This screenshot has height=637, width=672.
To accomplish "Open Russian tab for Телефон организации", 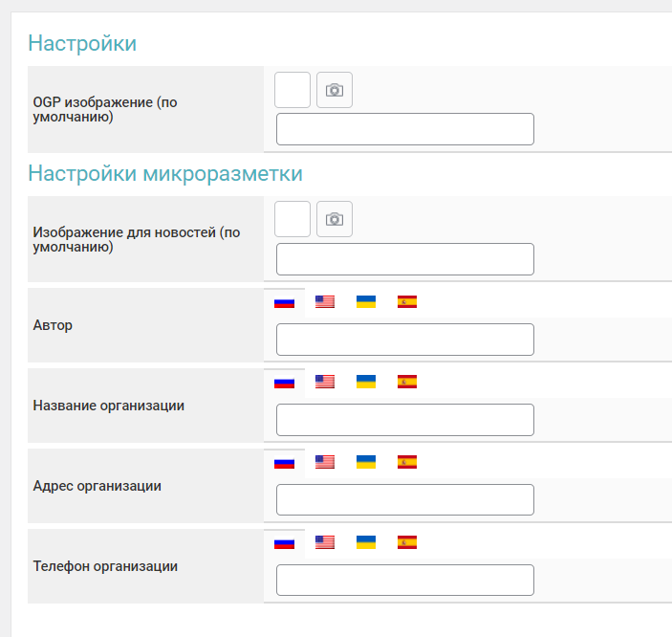I will [x=284, y=543].
